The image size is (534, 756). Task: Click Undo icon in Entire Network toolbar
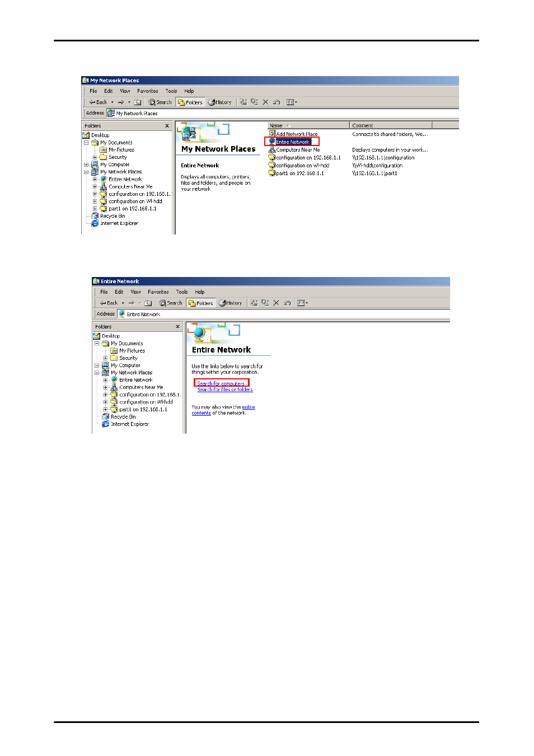287,303
